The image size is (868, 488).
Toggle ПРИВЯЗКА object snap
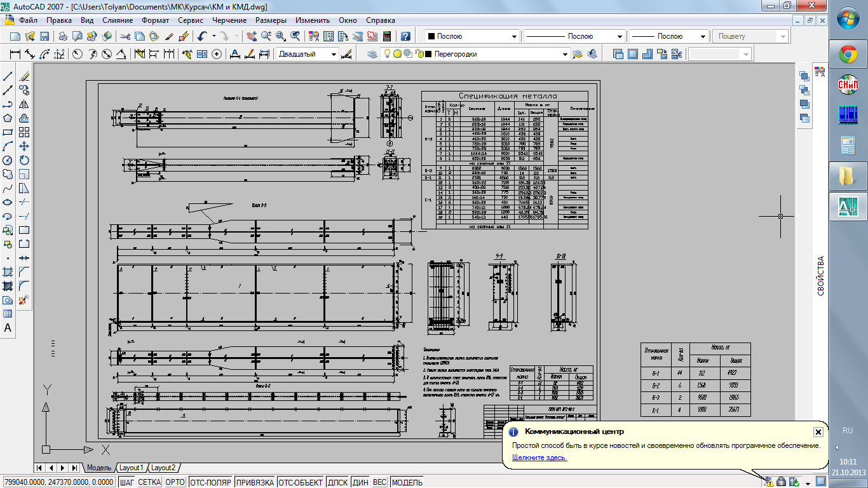(255, 482)
